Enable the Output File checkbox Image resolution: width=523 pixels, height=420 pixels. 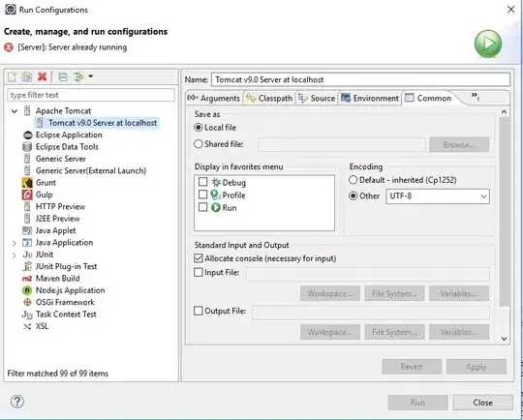click(199, 311)
